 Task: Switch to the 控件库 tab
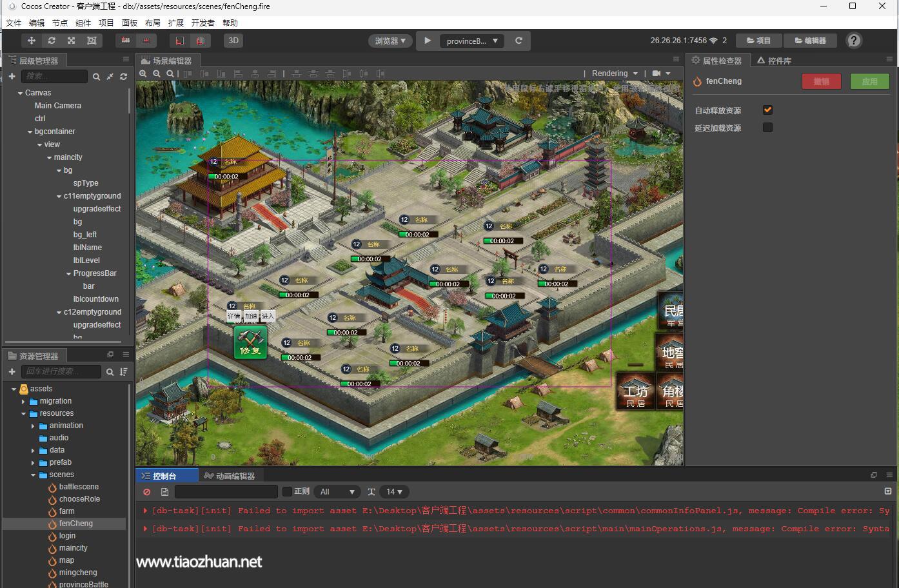point(774,61)
